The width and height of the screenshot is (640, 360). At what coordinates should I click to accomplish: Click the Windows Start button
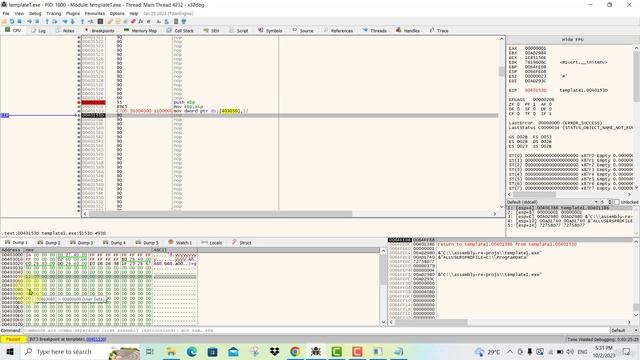9,351
